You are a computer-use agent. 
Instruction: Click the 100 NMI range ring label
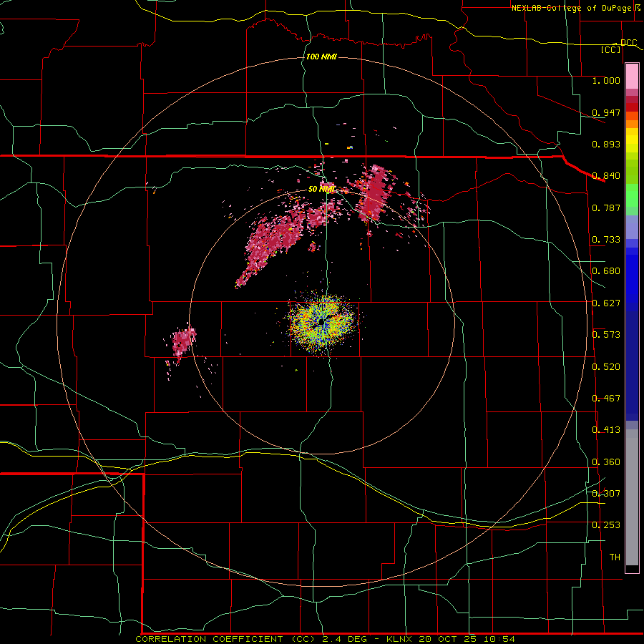pos(321,57)
